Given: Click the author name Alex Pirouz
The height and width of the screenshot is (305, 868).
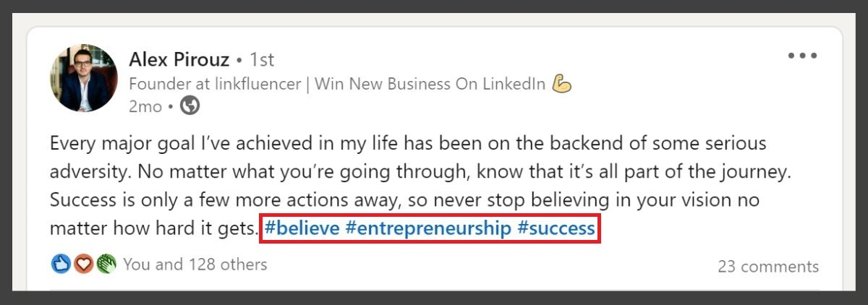Looking at the screenshot, I should pos(179,59).
